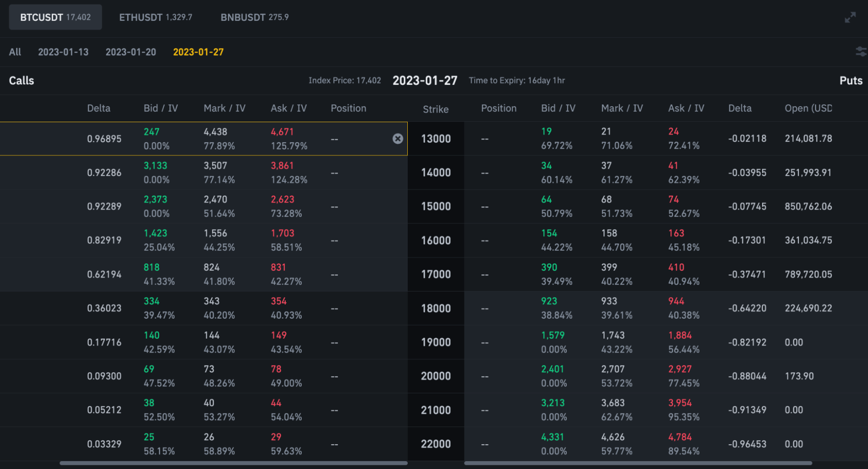
Task: Click the put bid price 390
Action: (549, 267)
